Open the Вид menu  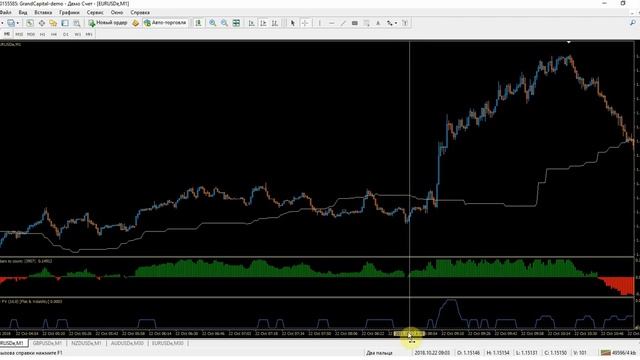coord(23,13)
